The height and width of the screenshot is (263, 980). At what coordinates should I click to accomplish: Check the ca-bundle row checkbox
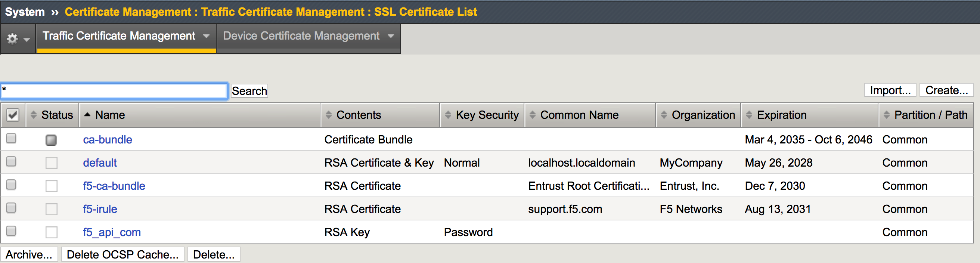12,138
